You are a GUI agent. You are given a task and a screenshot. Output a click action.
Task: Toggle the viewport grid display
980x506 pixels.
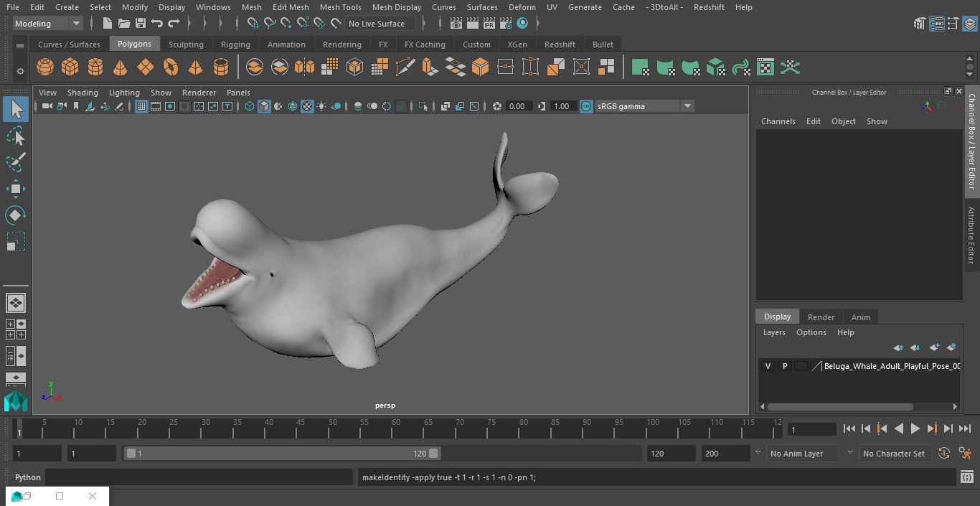coord(141,106)
